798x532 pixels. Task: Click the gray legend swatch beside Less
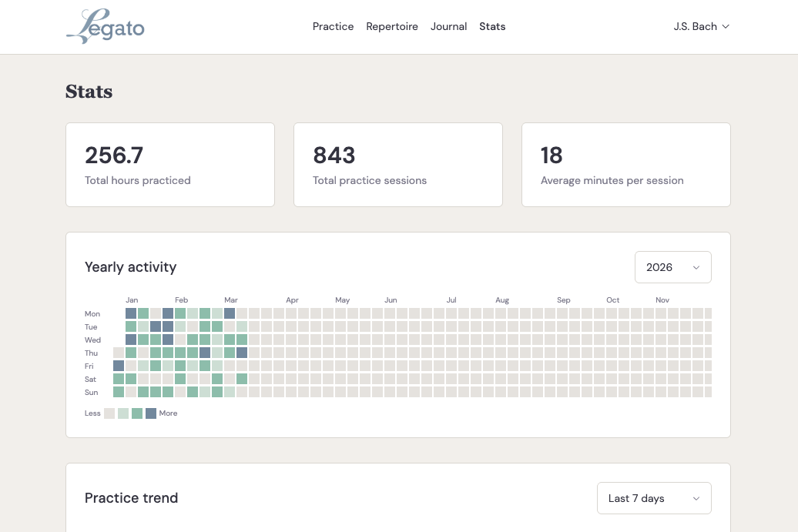pos(109,413)
